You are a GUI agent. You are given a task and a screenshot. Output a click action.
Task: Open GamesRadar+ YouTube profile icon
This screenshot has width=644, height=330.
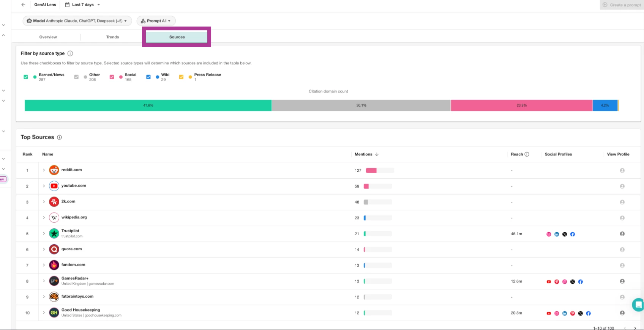click(x=549, y=282)
